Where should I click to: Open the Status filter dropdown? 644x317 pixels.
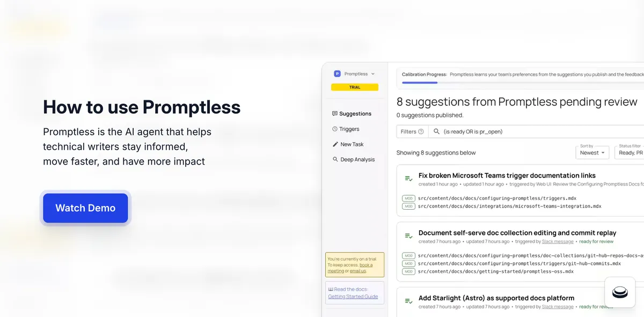pos(630,153)
